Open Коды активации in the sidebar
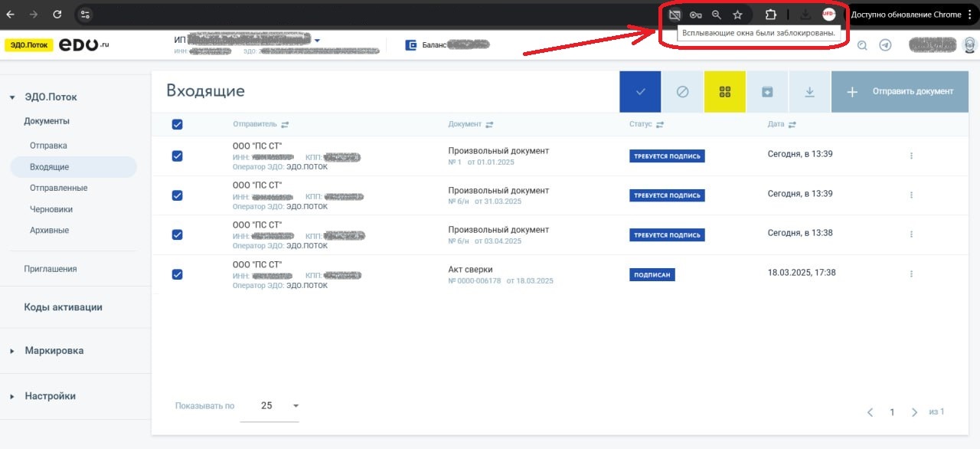This screenshot has width=980, height=449. pyautogui.click(x=63, y=307)
